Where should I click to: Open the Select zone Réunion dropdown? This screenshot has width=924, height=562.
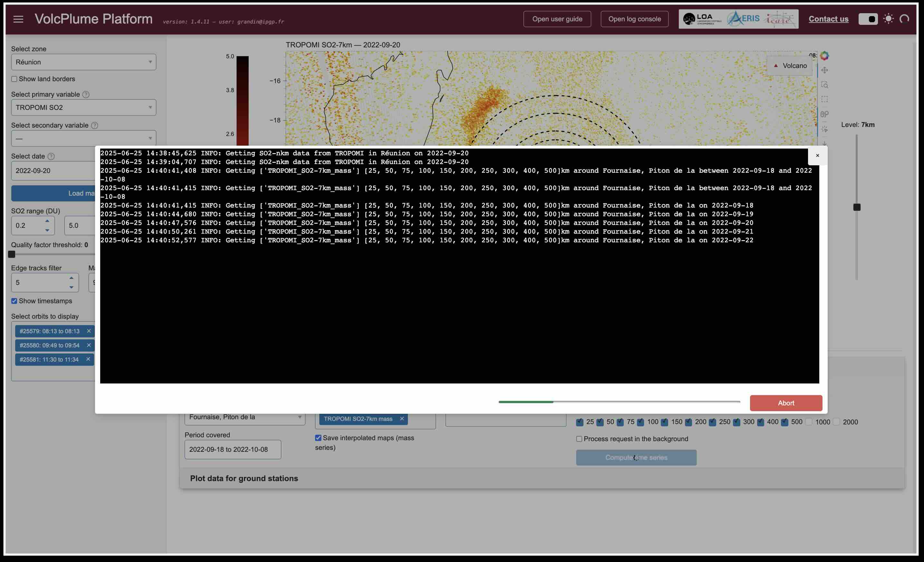point(83,62)
